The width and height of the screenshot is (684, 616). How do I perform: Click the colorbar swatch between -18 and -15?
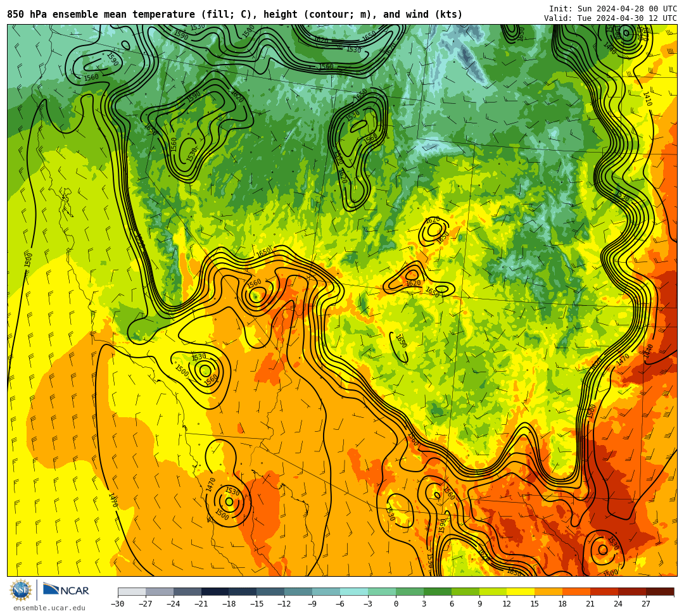[243, 591]
